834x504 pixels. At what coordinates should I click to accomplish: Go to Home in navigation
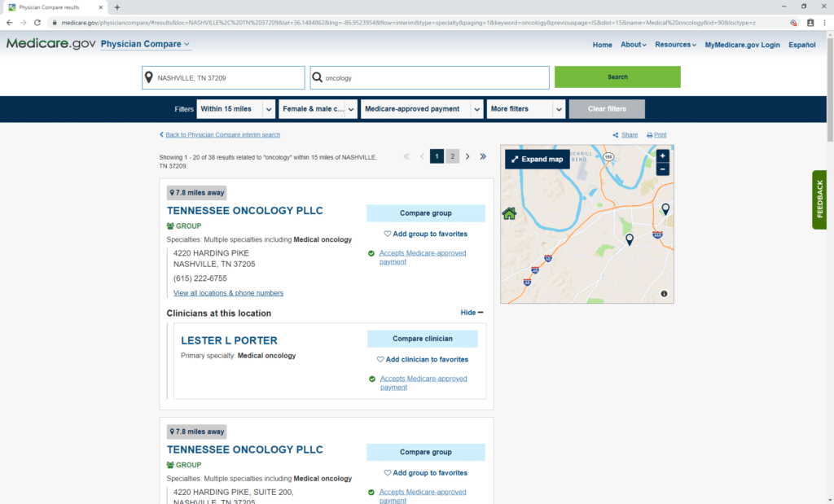[x=602, y=45]
